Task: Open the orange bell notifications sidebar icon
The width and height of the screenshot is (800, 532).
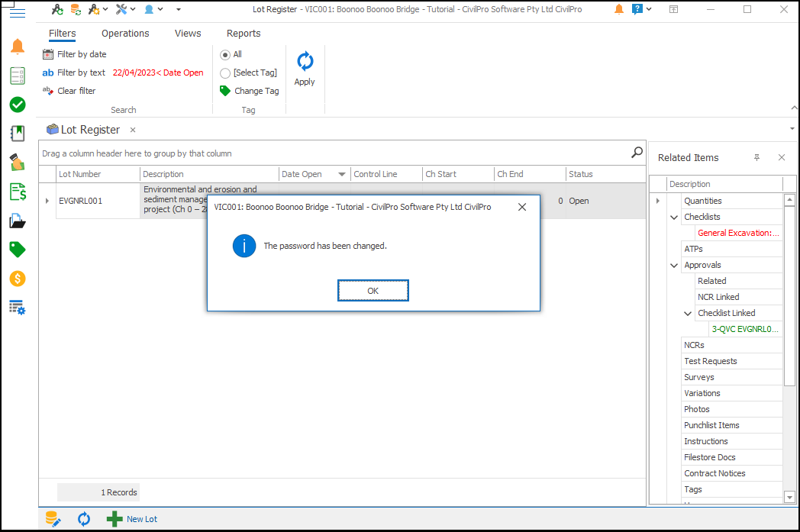Action: (18, 47)
